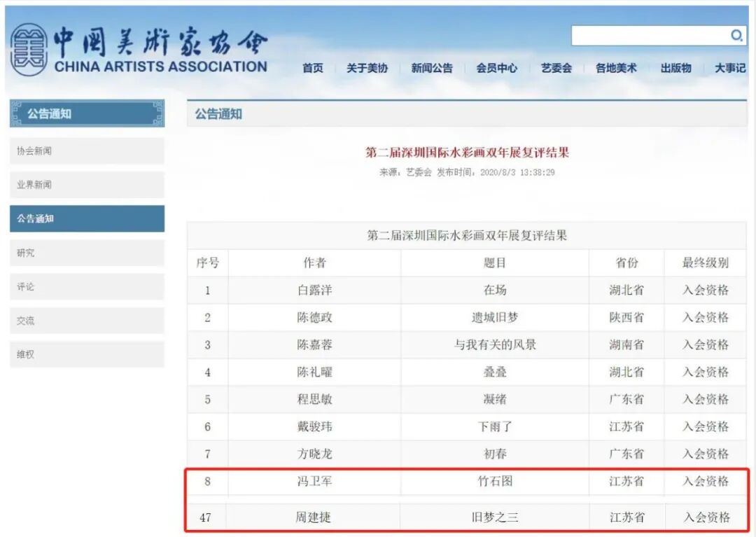Click 江苏省 in the 冯卫军 row

(x=626, y=481)
